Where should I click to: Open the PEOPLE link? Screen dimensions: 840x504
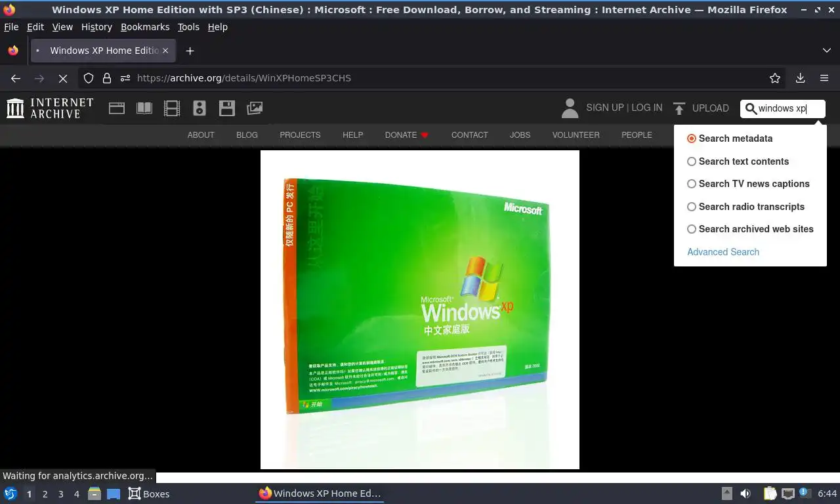click(637, 135)
